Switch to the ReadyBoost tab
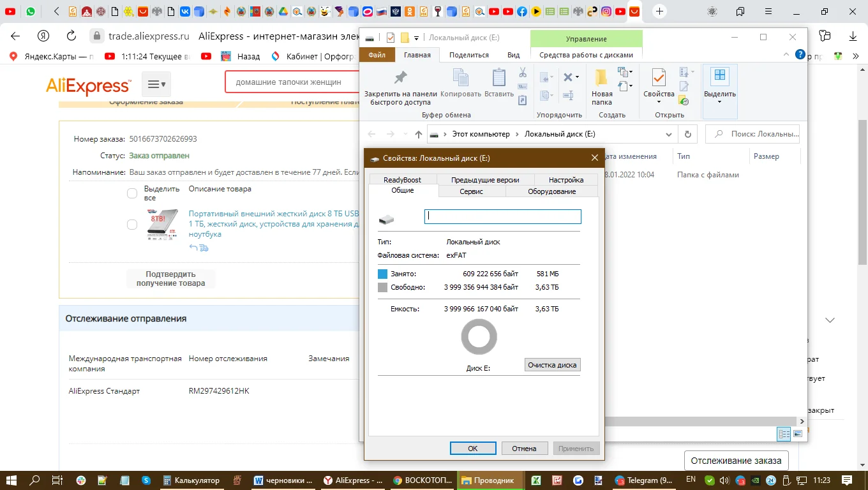Image resolution: width=868 pixels, height=490 pixels. tap(403, 180)
